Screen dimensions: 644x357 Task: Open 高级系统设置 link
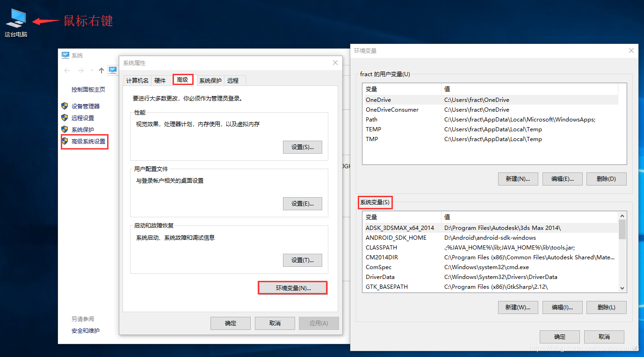point(88,141)
